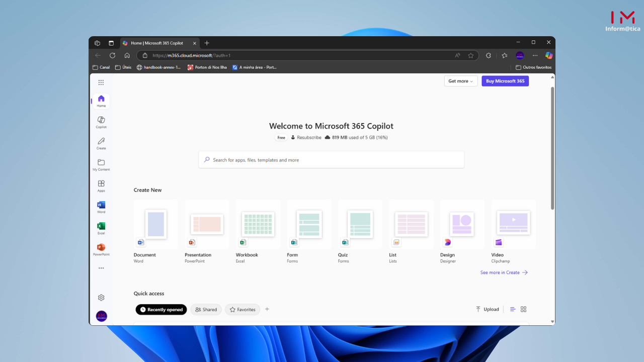
Task: Switch to list view in Quick access
Action: (x=513, y=309)
